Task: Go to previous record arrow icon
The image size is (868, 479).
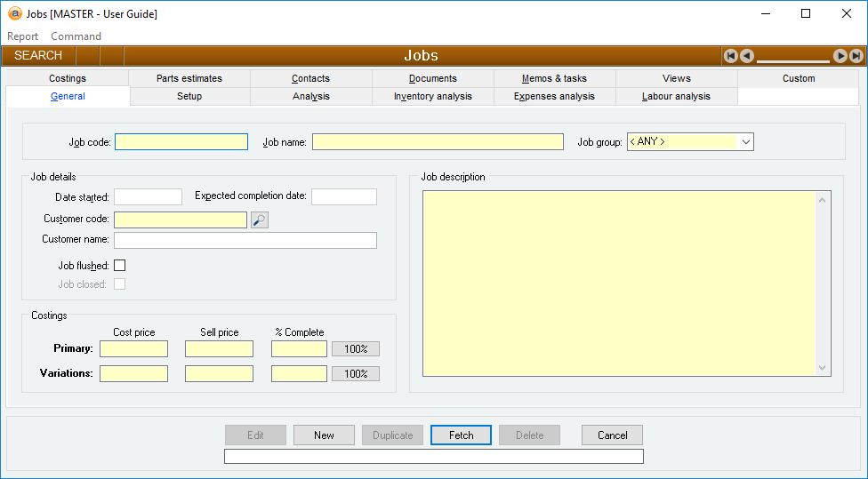Action: tap(747, 56)
